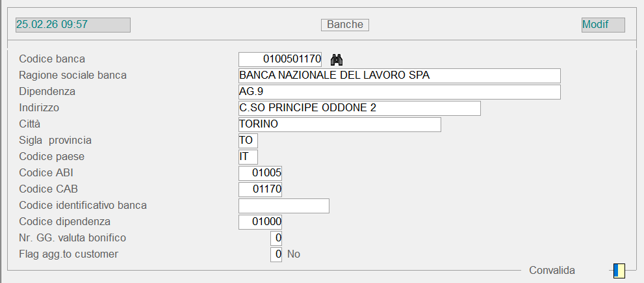Select the Codice dipendenza field
The width and height of the screenshot is (644, 283).
[x=261, y=222]
